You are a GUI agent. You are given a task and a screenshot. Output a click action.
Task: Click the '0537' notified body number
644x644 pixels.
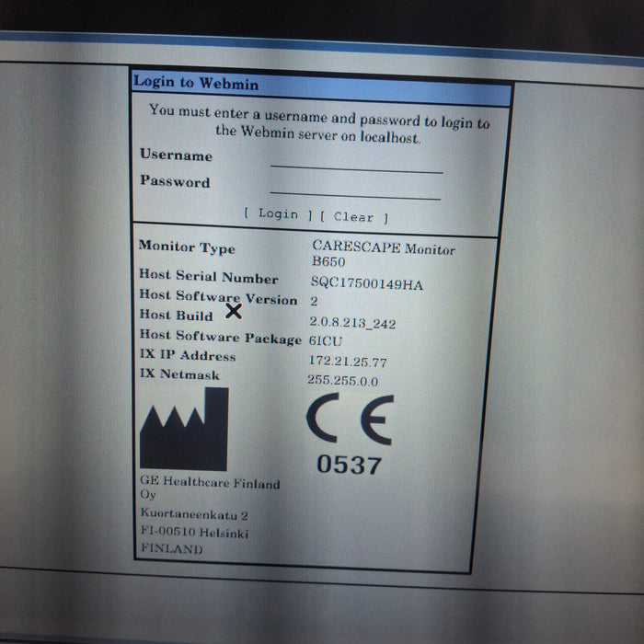click(349, 465)
